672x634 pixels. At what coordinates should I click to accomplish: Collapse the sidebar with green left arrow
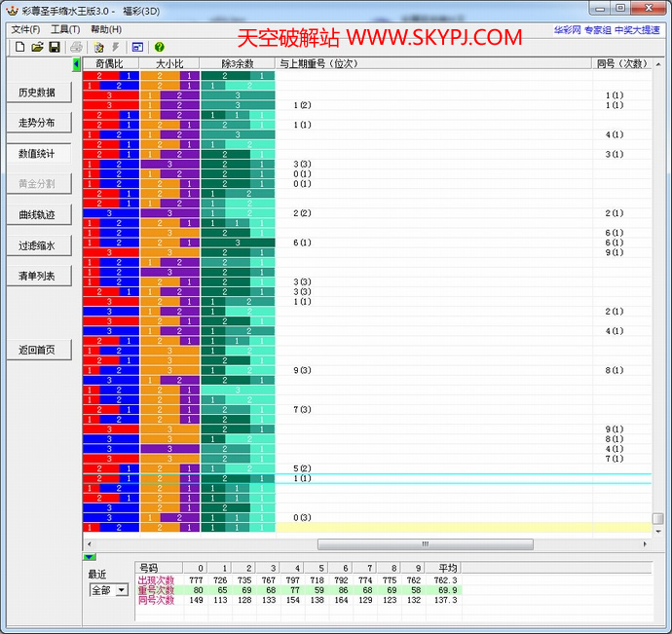(x=77, y=63)
